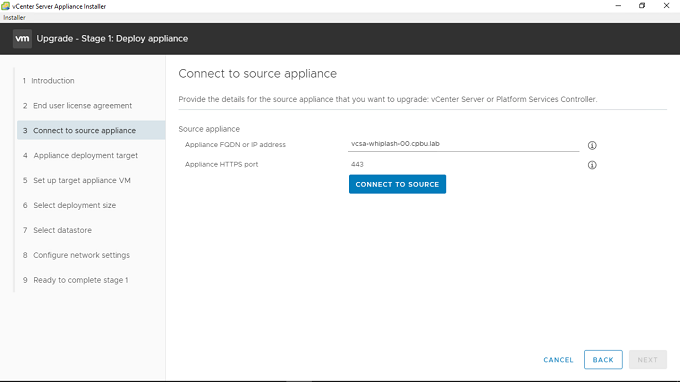Select step 3 Connect to source appliance

click(x=91, y=131)
